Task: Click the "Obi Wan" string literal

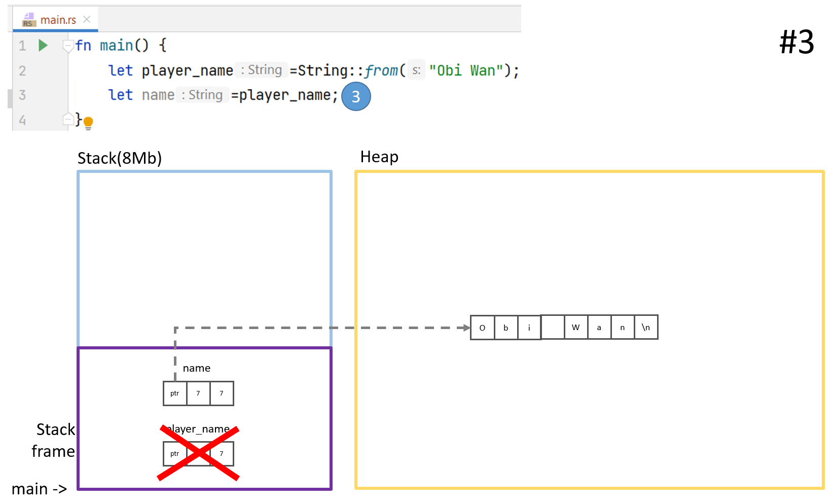Action: (466, 70)
